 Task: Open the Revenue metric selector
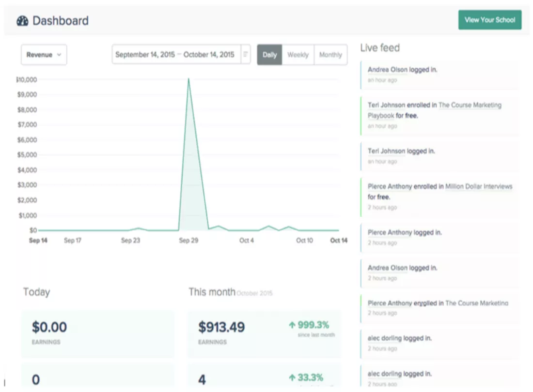tap(44, 55)
